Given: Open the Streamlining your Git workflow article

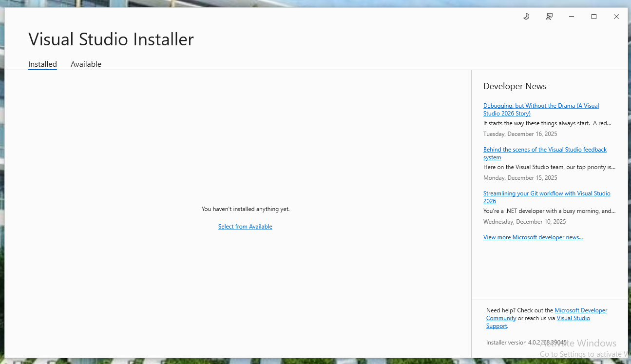Looking at the screenshot, I should 547,197.
